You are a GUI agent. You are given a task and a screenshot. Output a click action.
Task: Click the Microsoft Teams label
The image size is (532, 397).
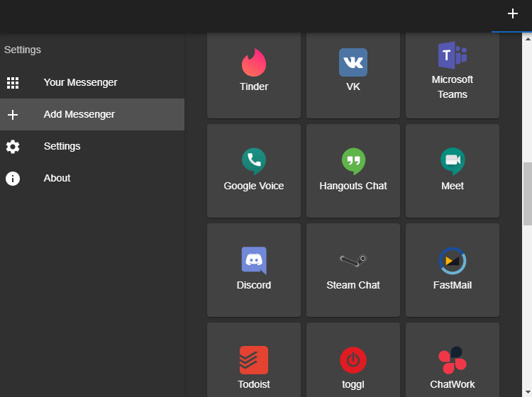point(453,86)
